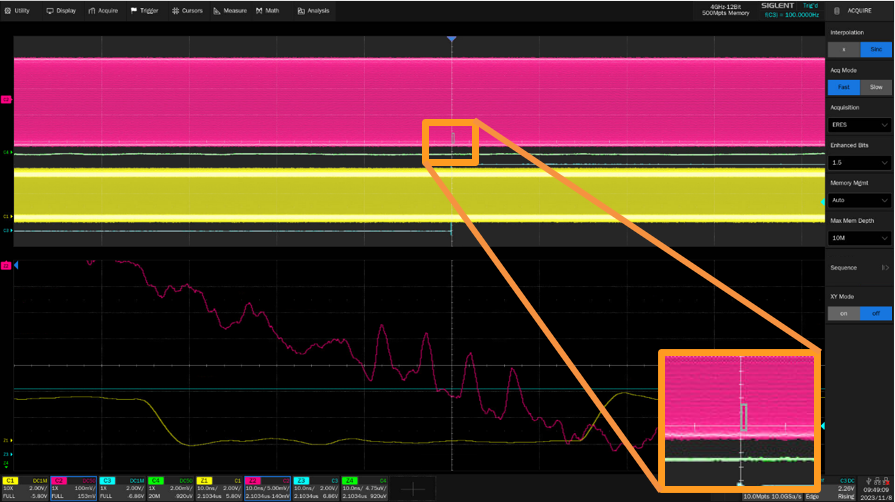The width and height of the screenshot is (895, 502).
Task: Open the Acquisition ERES dropdown
Action: pos(859,125)
